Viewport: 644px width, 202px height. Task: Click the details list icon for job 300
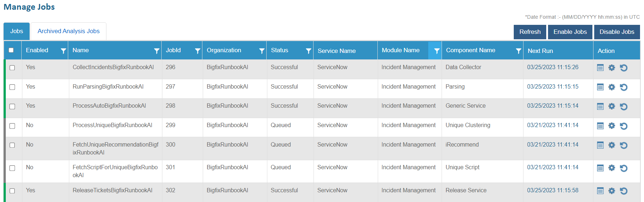(600, 145)
